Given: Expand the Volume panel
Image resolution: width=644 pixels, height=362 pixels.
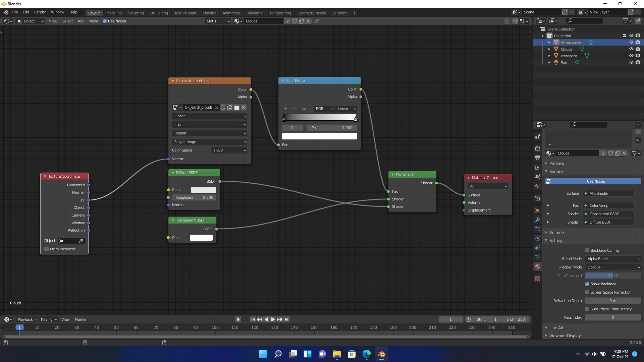Looking at the screenshot, I should (556, 232).
